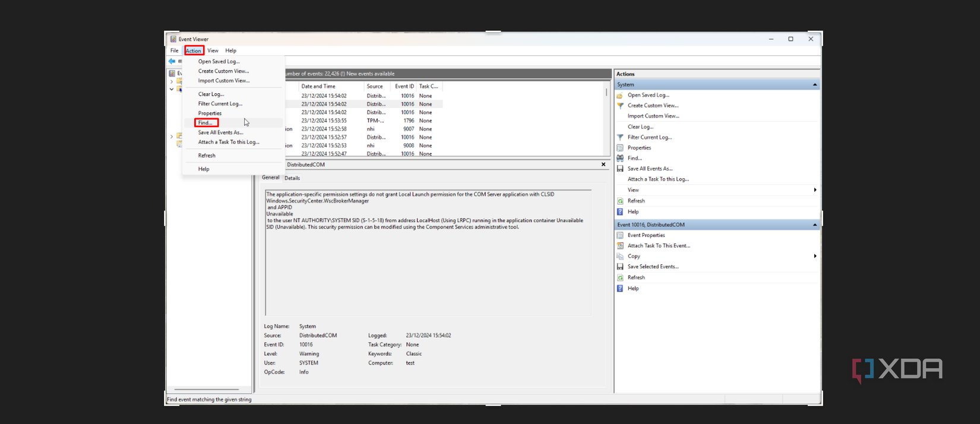This screenshot has height=424, width=980.
Task: Select the nhi event row with ID 9008
Action: click(x=363, y=145)
